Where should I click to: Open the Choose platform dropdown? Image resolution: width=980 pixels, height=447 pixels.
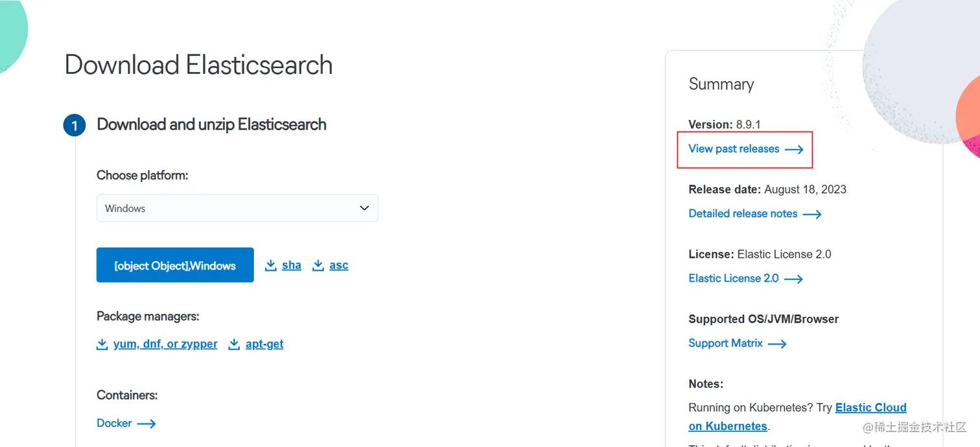[237, 208]
